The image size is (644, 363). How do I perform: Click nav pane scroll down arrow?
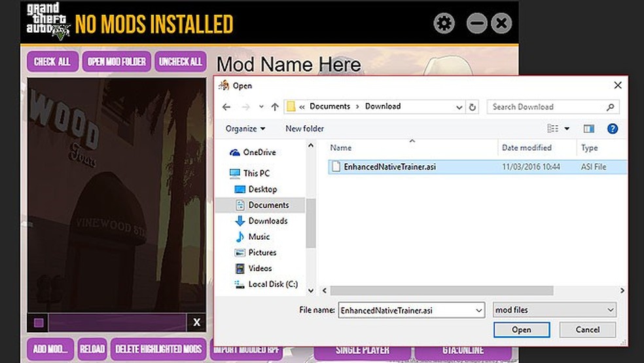point(311,291)
